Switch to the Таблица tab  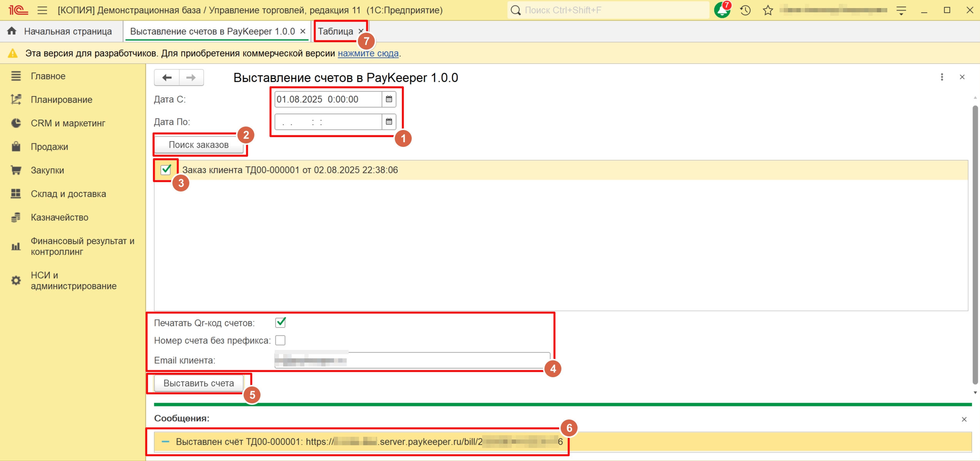click(x=335, y=32)
